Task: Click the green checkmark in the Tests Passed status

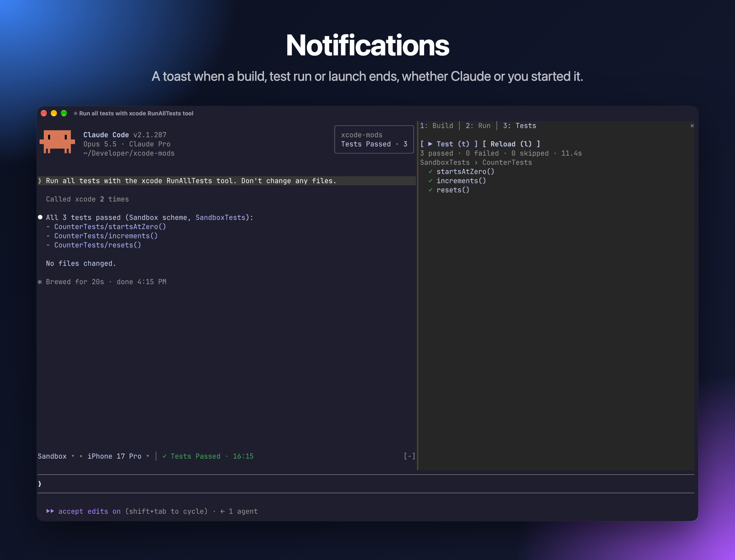Action: pyautogui.click(x=164, y=456)
